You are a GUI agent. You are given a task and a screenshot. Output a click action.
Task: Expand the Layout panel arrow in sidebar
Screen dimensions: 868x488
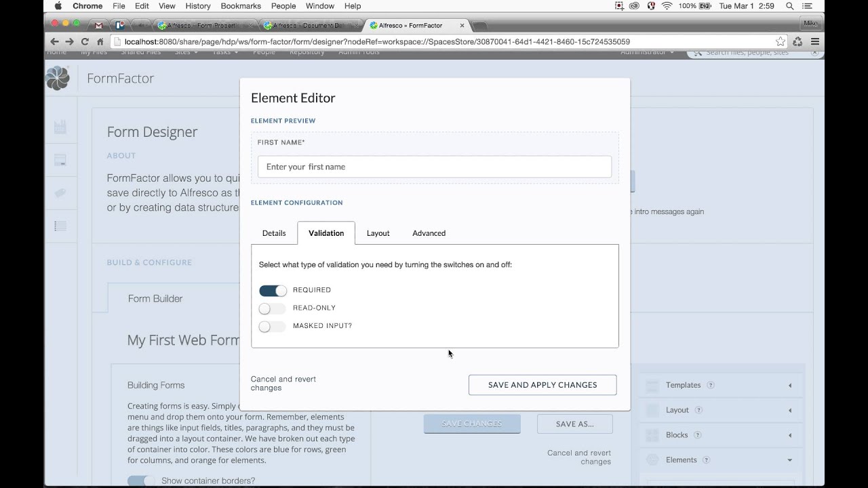[x=790, y=411]
